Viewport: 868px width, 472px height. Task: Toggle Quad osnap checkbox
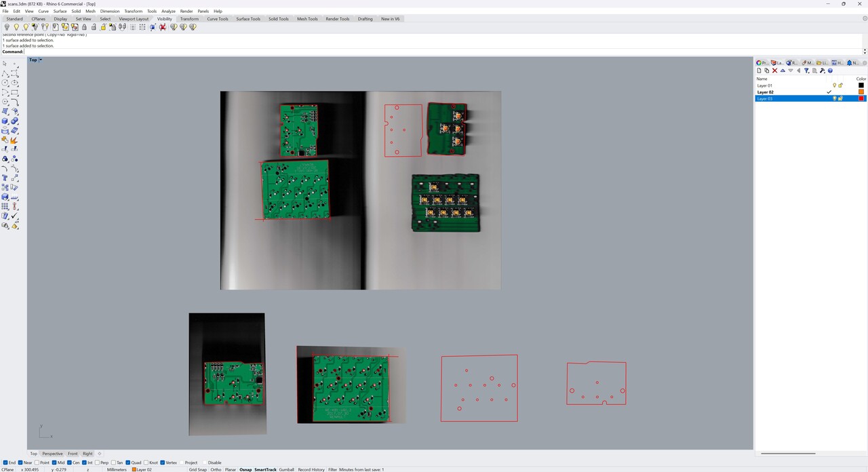coord(129,463)
